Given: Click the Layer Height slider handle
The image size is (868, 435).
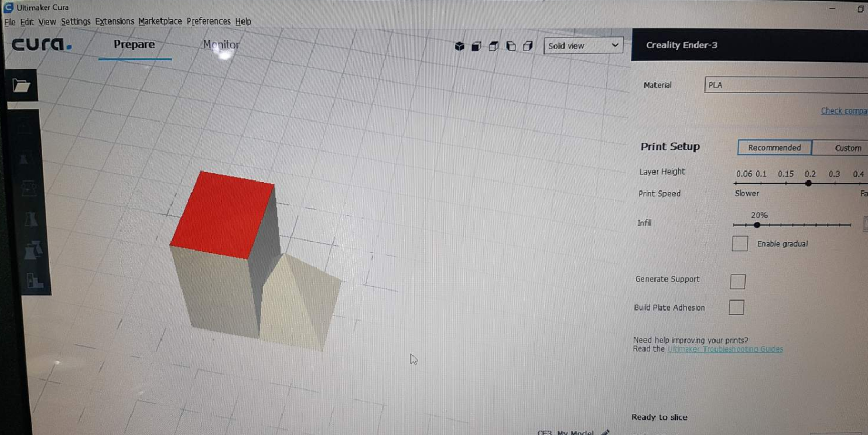Looking at the screenshot, I should pos(808,183).
